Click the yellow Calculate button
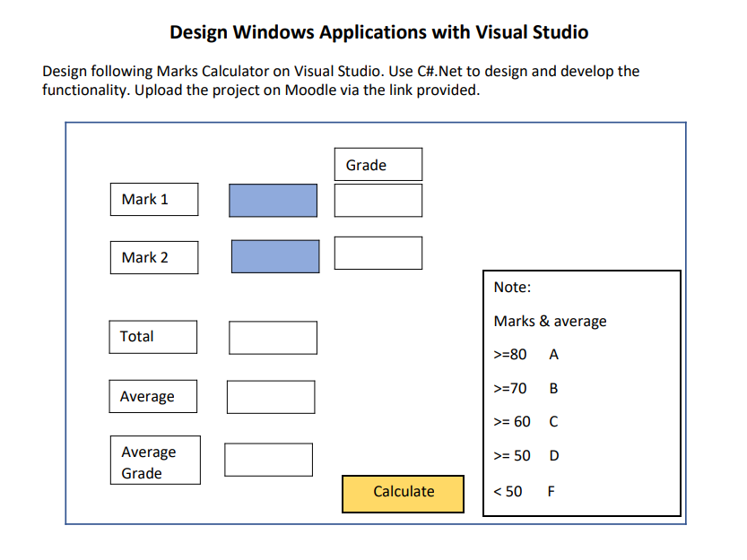The image size is (747, 560). tap(403, 494)
